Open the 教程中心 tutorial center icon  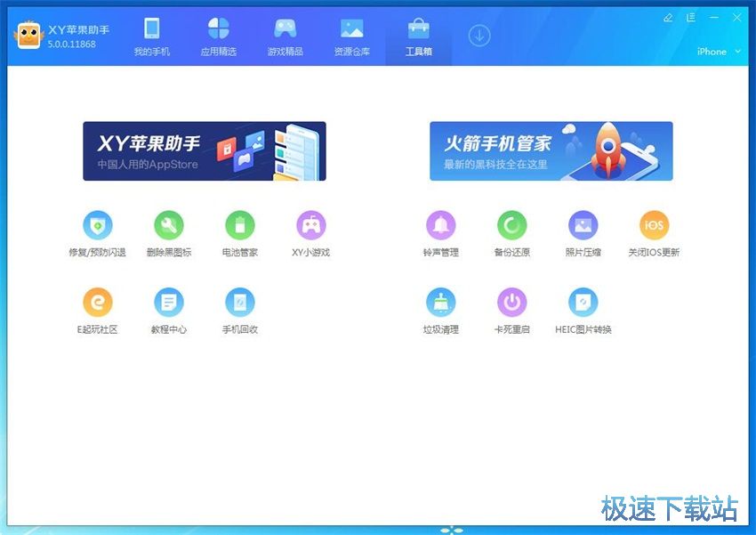(169, 303)
